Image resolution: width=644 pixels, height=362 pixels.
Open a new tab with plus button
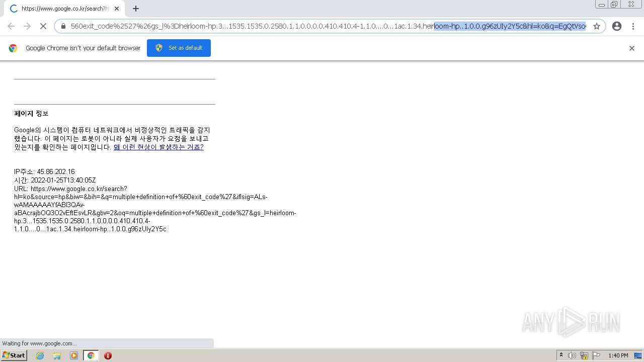(x=136, y=9)
